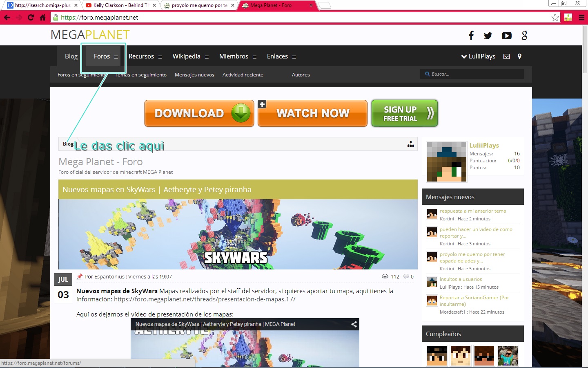The height and width of the screenshot is (368, 588).
Task: Expand the Recursos menu toggle
Action: tap(160, 57)
